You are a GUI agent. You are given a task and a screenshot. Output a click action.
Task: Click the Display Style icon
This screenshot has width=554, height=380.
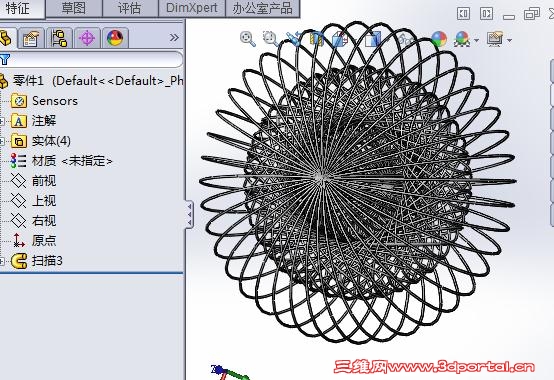tap(372, 39)
